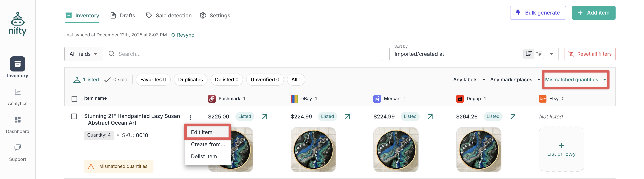The image size is (644, 179).
Task: Toggle the Favorites filter chip
Action: pyautogui.click(x=153, y=80)
